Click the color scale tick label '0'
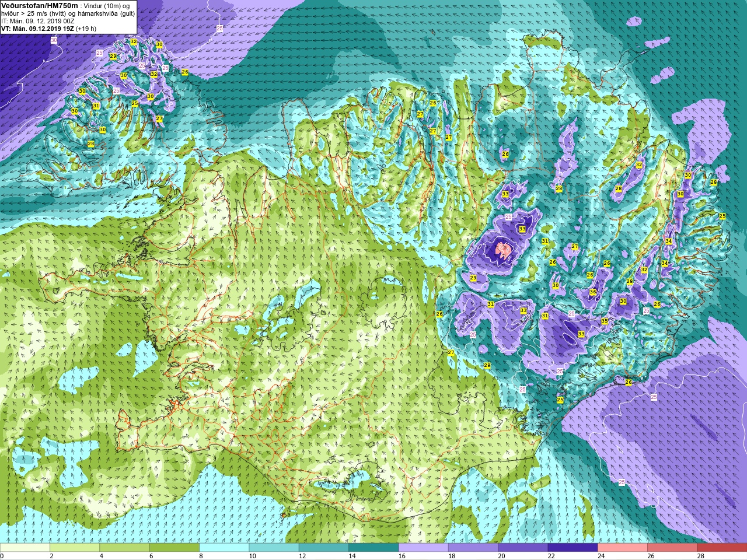 (2, 556)
